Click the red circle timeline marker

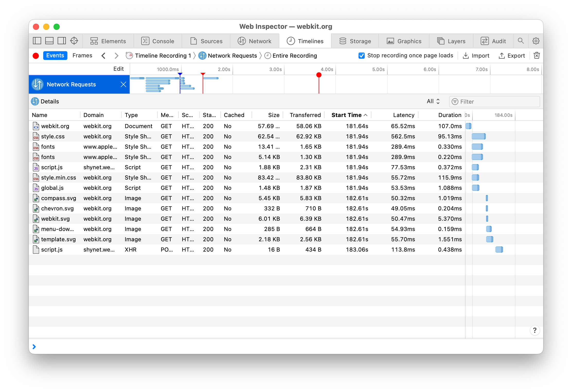[319, 75]
